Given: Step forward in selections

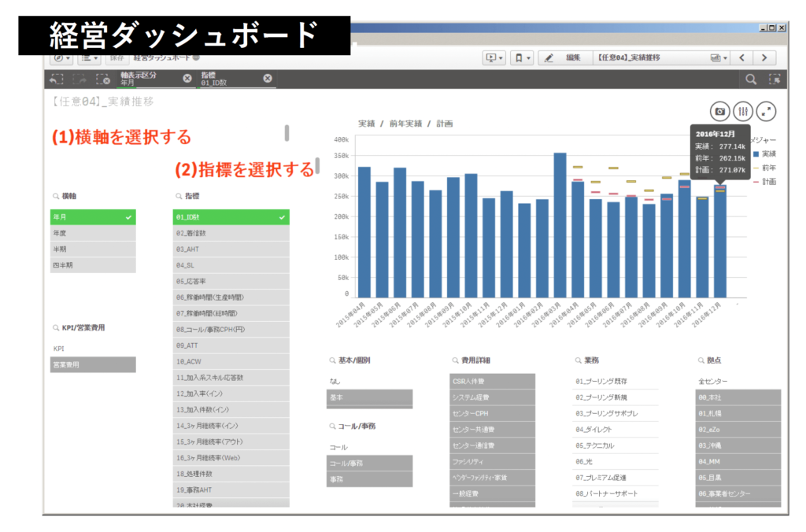Looking at the screenshot, I should click(x=79, y=79).
